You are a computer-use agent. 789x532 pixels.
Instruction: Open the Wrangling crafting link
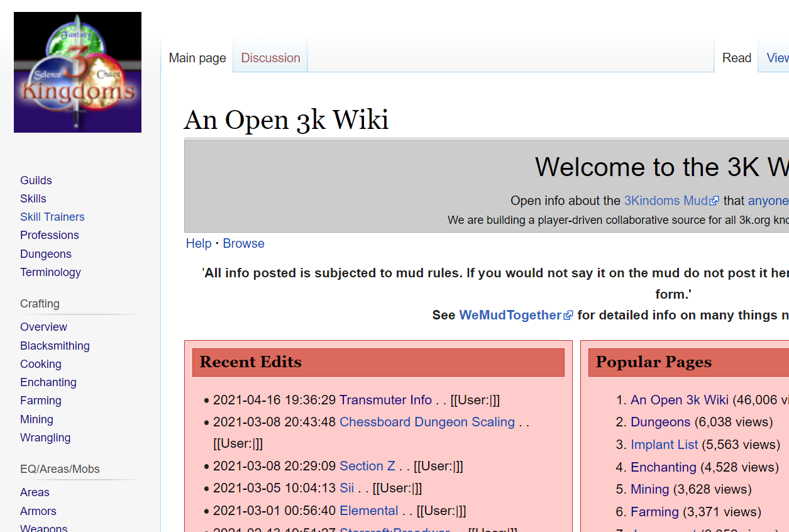pos(45,438)
